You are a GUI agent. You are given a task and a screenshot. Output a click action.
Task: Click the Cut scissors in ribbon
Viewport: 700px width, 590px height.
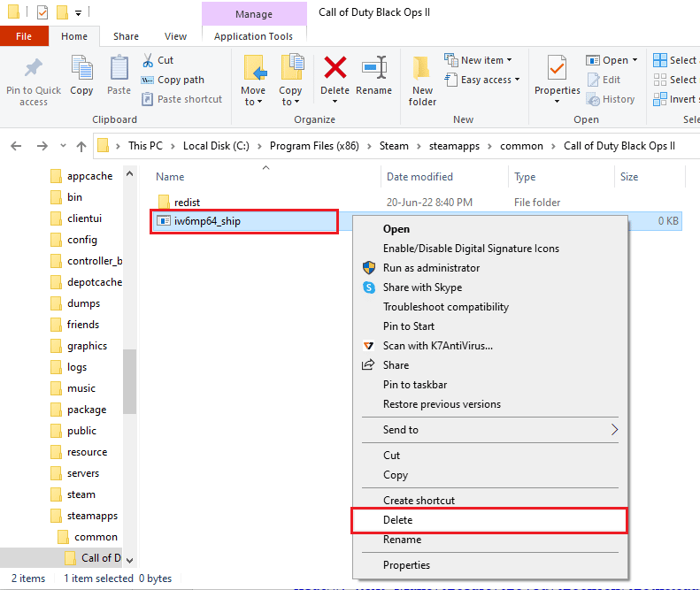pyautogui.click(x=148, y=60)
